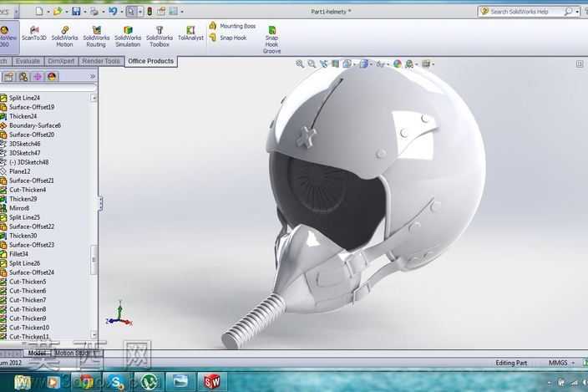The width and height of the screenshot is (588, 392).
Task: Switch to the Model bottom tab
Action: [37, 353]
